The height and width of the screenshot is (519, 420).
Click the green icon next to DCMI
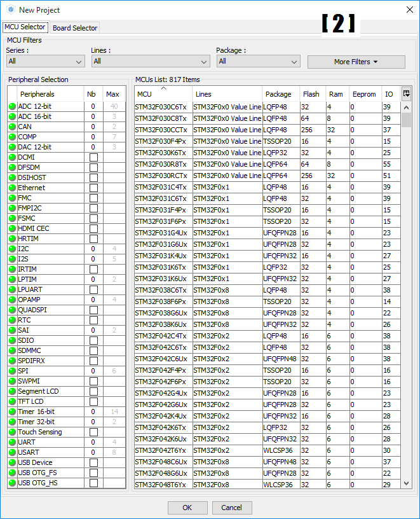12,158
